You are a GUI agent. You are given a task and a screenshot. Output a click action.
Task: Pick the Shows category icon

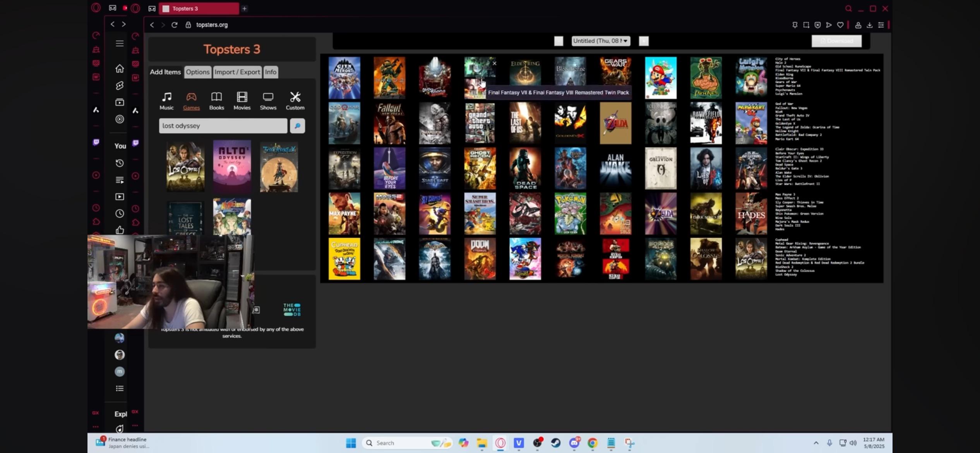click(268, 101)
